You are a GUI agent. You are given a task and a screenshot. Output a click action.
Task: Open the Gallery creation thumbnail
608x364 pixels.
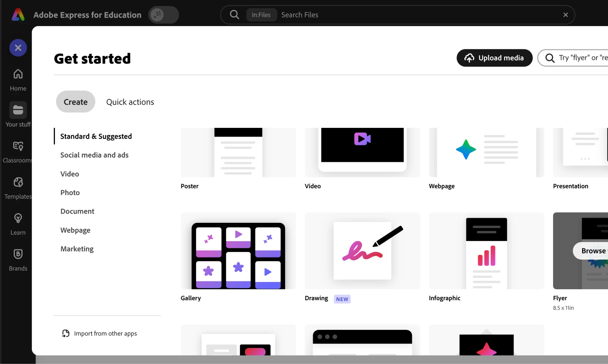[x=238, y=251]
